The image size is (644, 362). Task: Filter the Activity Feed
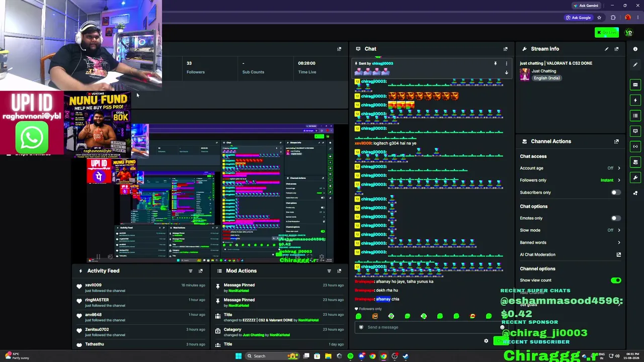click(x=190, y=271)
